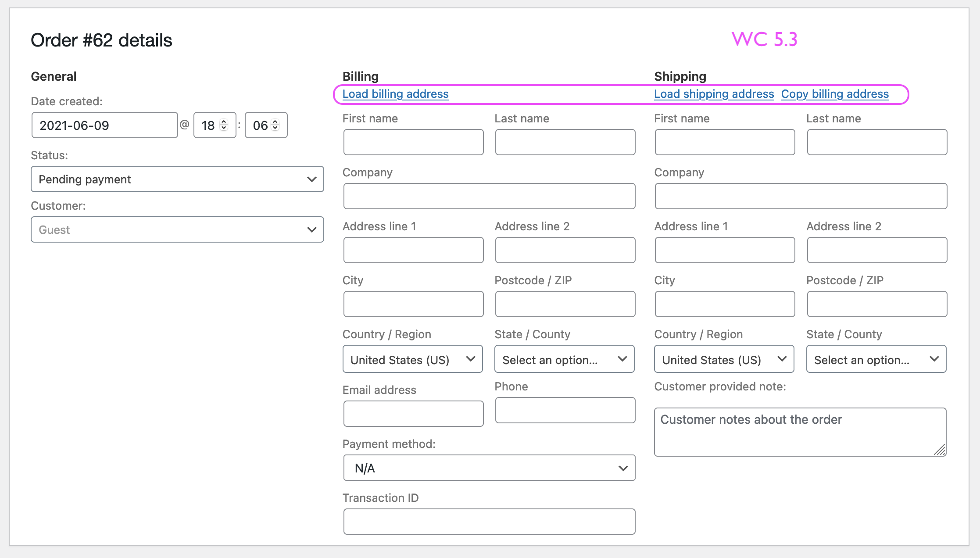Click the Copy billing address link
This screenshot has height=558, width=980.
[x=835, y=94]
